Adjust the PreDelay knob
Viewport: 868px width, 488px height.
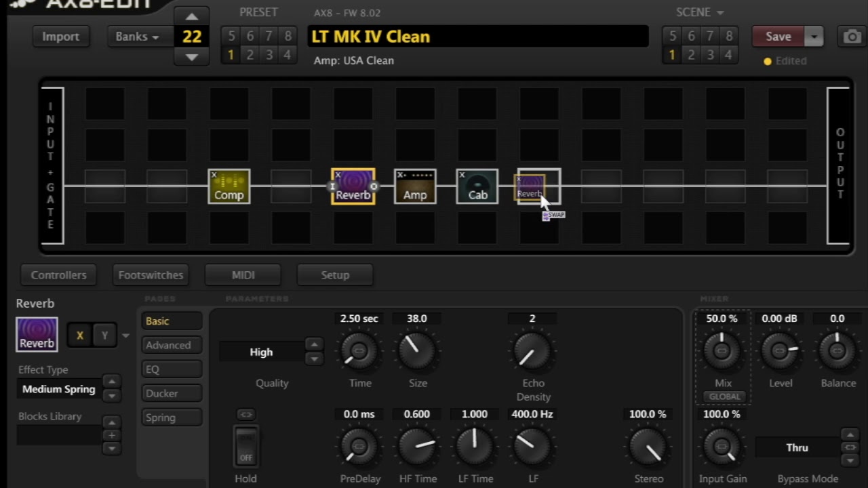pyautogui.click(x=359, y=446)
